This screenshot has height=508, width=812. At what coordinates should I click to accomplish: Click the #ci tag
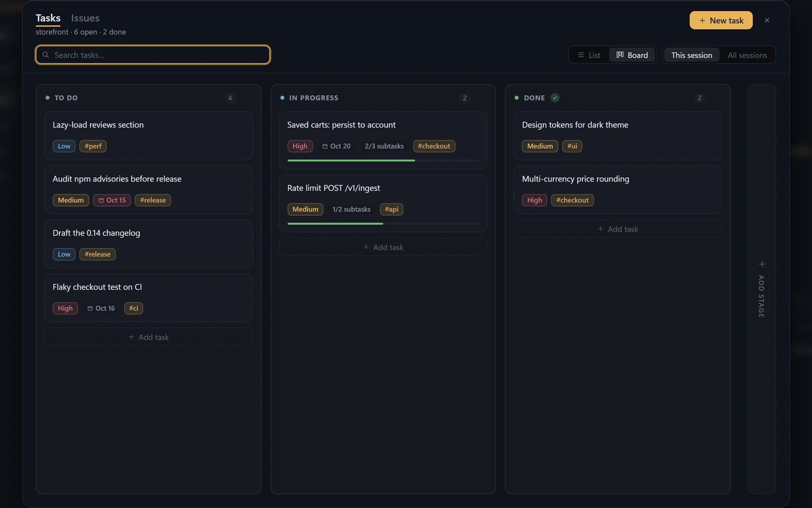[x=133, y=308]
